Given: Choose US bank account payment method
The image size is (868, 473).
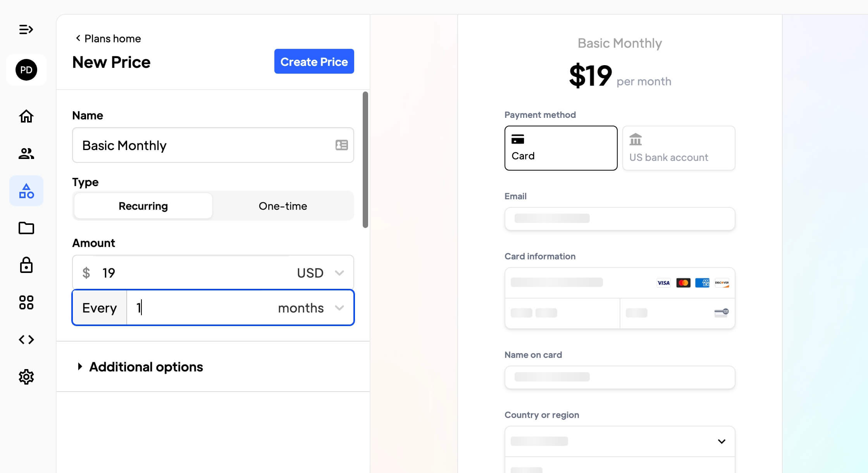Looking at the screenshot, I should 679,148.
